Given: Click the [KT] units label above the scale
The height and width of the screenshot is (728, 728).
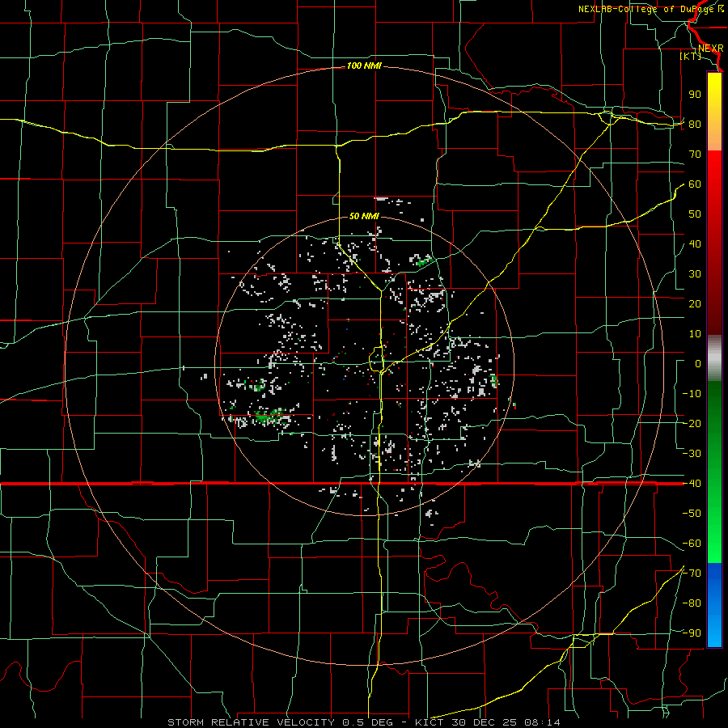Looking at the screenshot, I should click(x=691, y=56).
